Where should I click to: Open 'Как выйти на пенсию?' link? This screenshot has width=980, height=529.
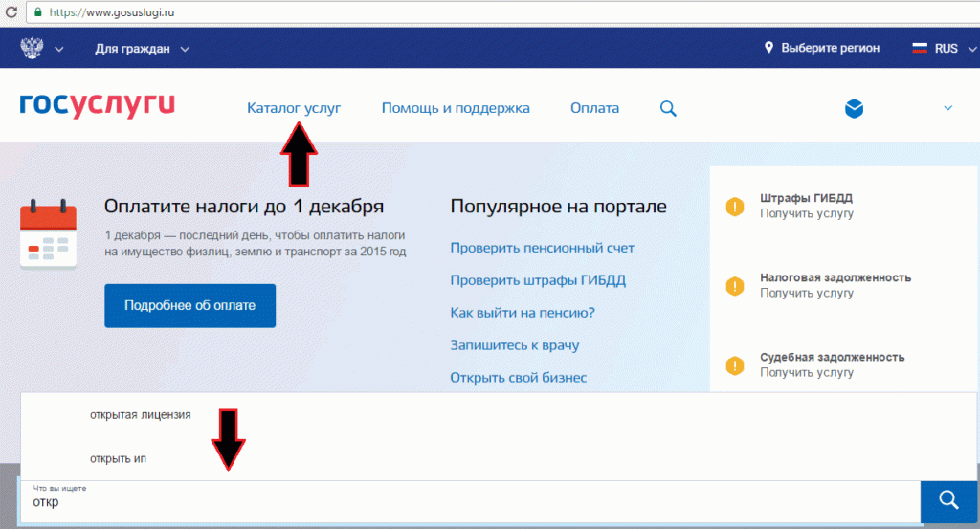(523, 313)
